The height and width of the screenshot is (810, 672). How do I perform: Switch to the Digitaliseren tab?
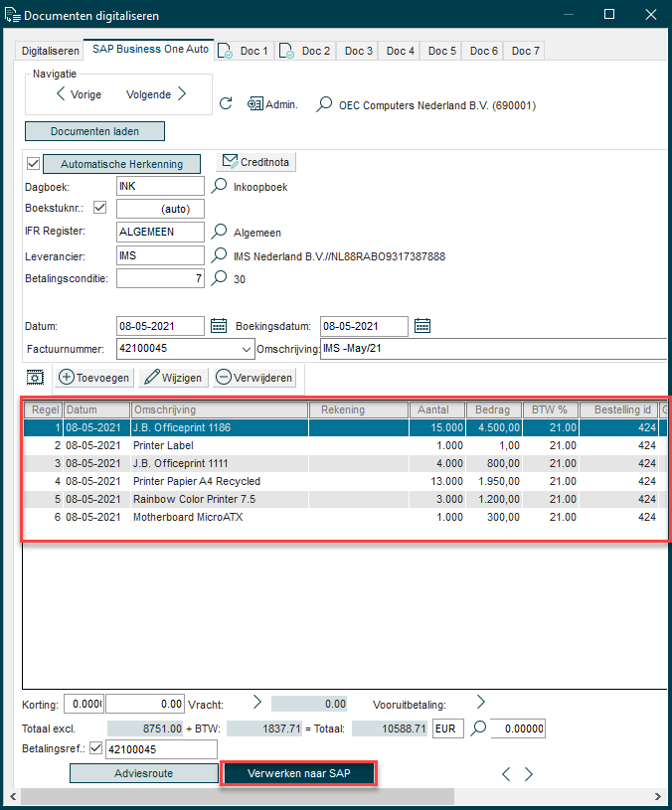coord(50,51)
